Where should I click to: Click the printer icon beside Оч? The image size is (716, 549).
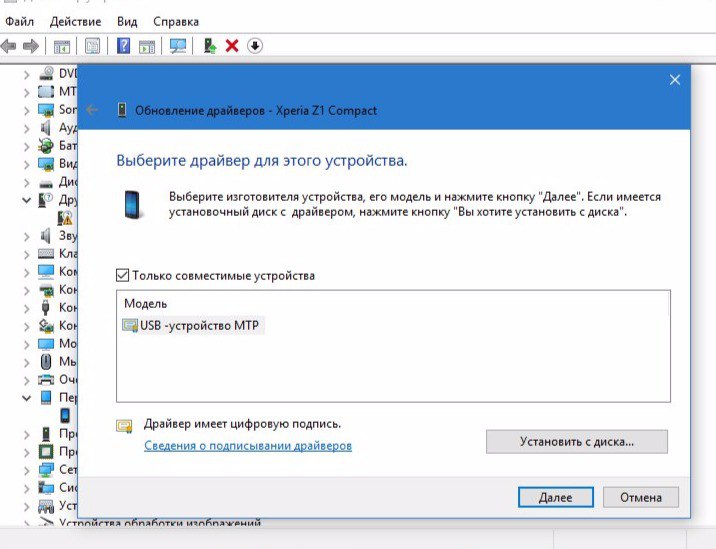pos(46,380)
